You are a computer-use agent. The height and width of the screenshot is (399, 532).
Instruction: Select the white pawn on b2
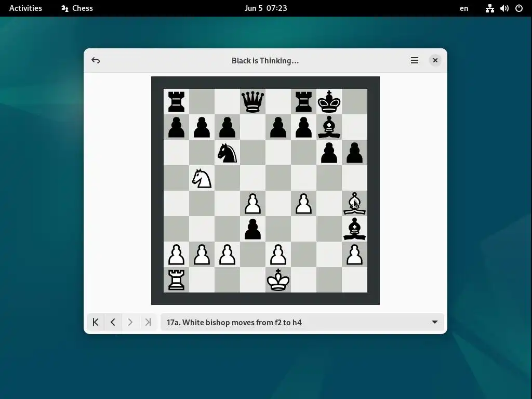coord(202,254)
